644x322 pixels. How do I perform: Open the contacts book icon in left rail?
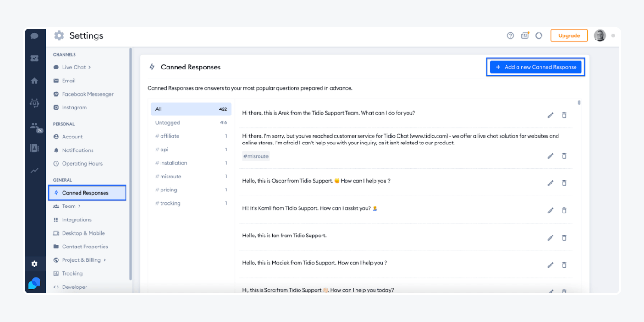coord(34,148)
